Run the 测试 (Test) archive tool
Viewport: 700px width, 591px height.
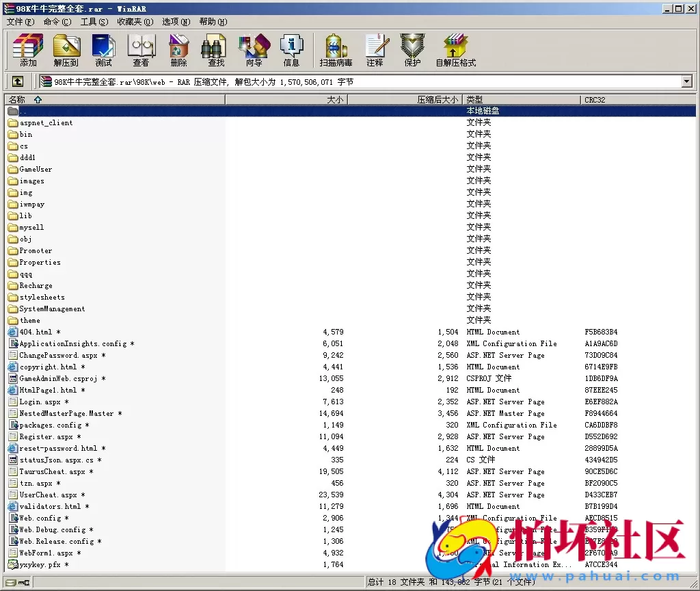[x=104, y=50]
